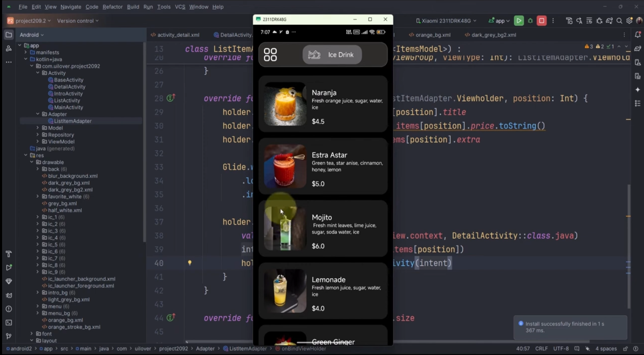Stop the running app with the red square

tap(541, 21)
